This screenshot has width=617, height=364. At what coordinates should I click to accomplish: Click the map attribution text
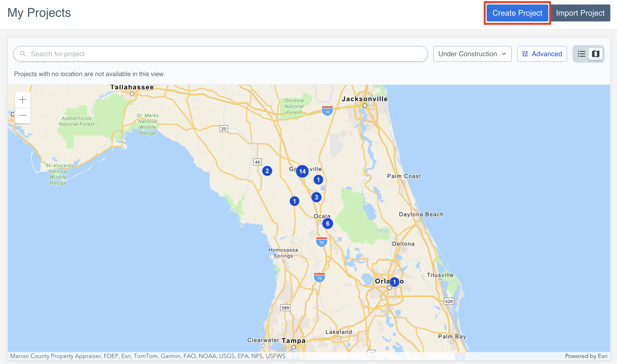point(148,356)
